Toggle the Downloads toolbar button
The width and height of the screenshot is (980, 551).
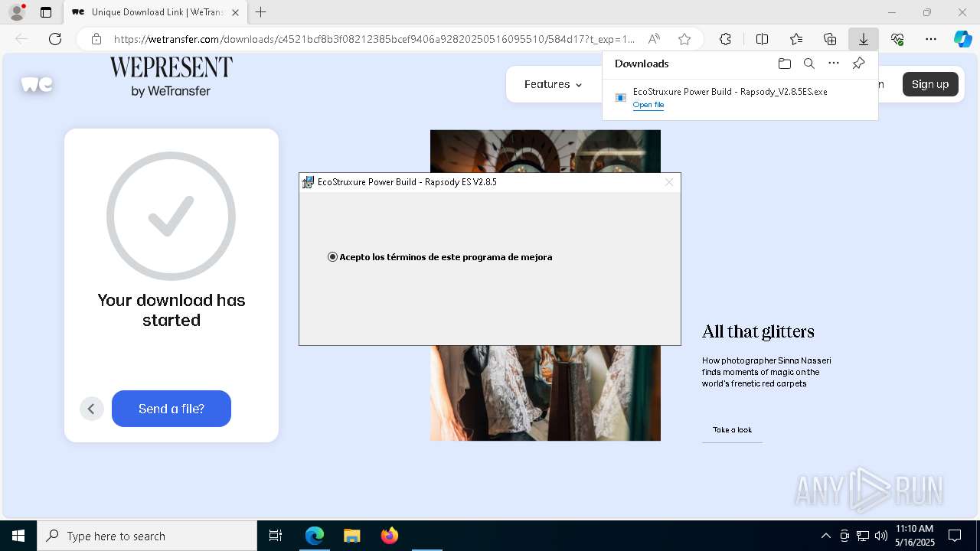pyautogui.click(x=863, y=39)
